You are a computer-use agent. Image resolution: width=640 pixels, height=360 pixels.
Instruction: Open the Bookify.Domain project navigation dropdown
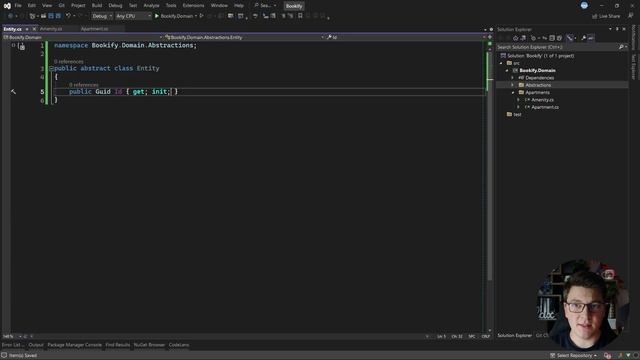coord(82,37)
